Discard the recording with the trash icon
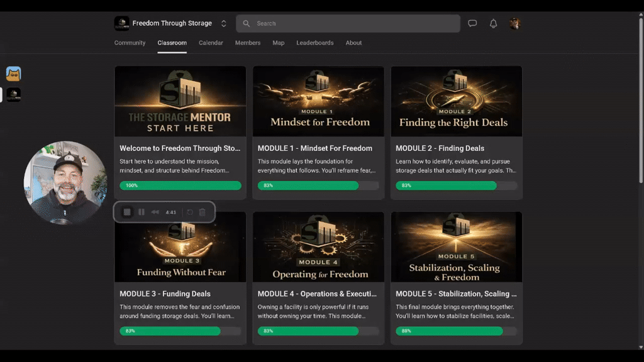Screen dimensions: 644x362 click(x=203, y=212)
